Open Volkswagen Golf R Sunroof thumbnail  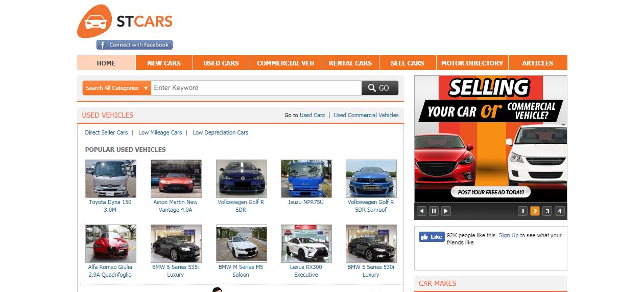click(371, 178)
